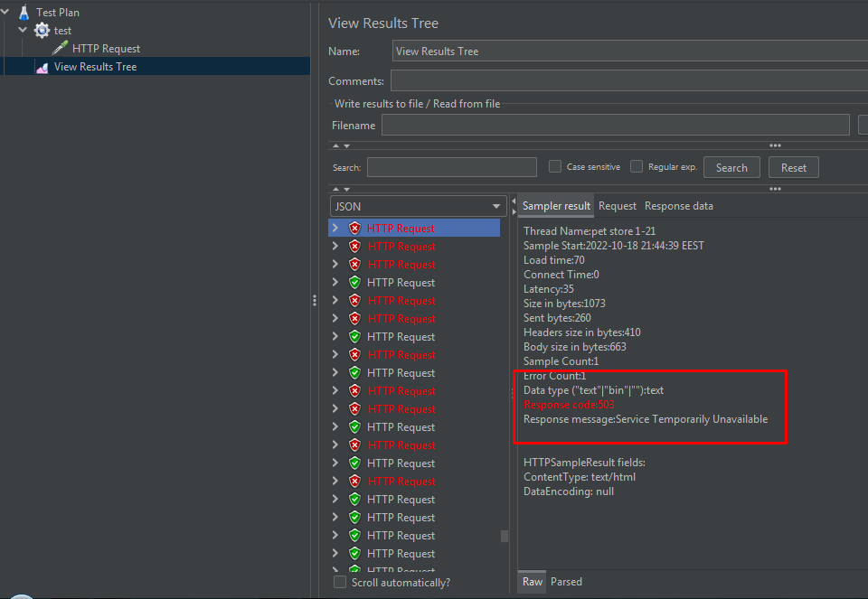This screenshot has height=599, width=868.
Task: Select the Raw view tab
Action: [x=532, y=581]
